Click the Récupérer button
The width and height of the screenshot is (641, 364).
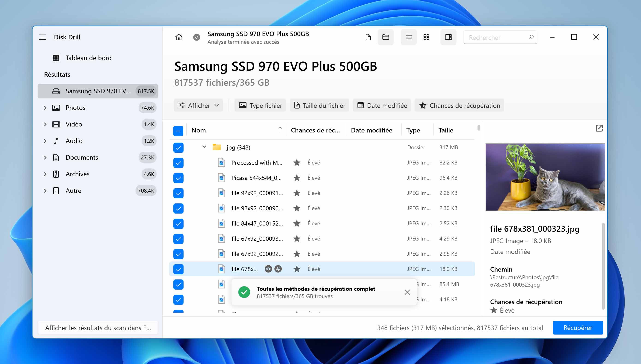click(578, 328)
